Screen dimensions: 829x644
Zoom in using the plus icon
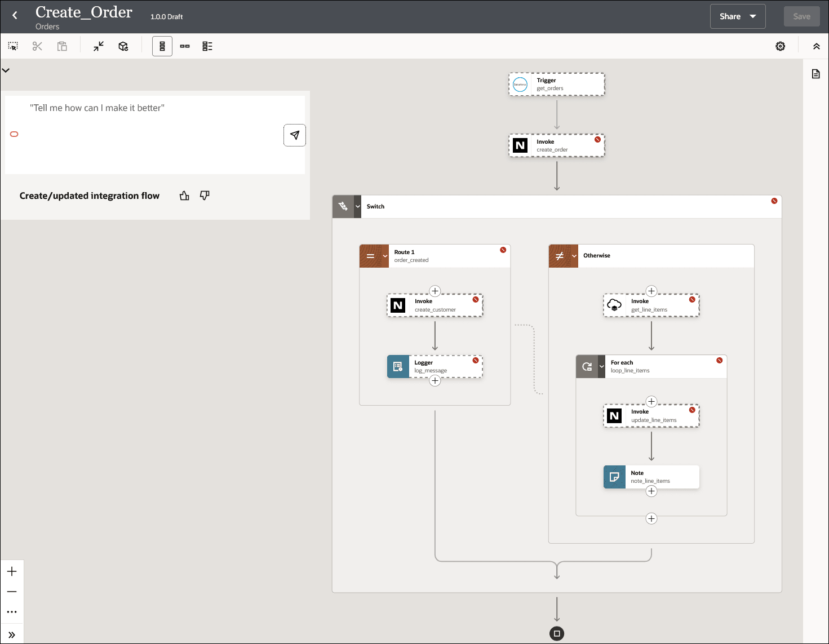(12, 571)
